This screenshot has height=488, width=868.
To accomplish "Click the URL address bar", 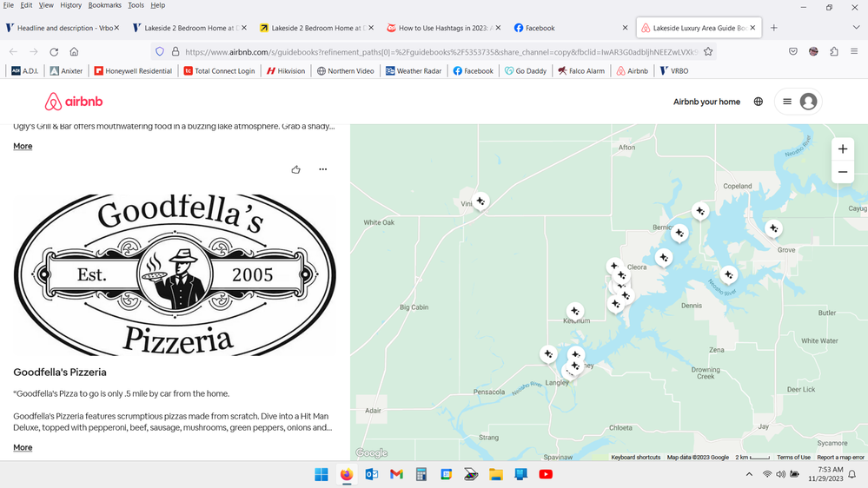I will coord(434,51).
